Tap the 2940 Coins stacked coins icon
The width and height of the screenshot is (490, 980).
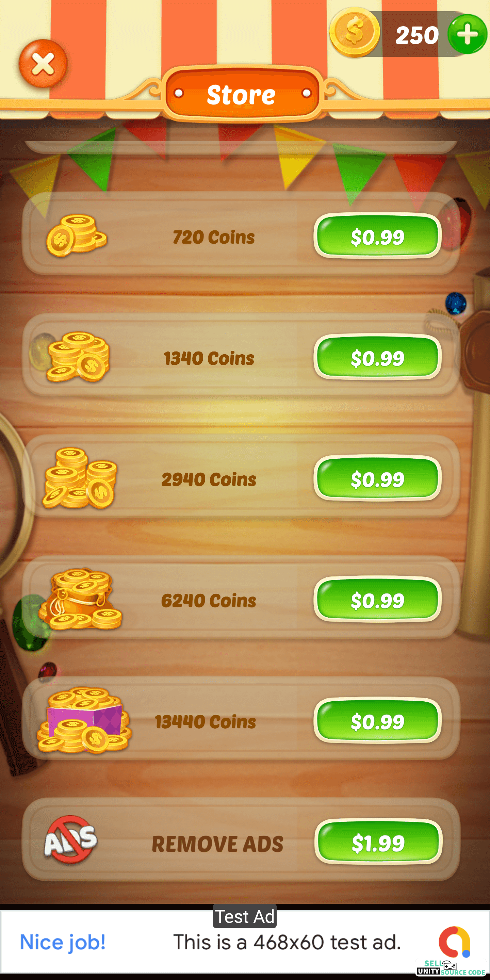[80, 478]
